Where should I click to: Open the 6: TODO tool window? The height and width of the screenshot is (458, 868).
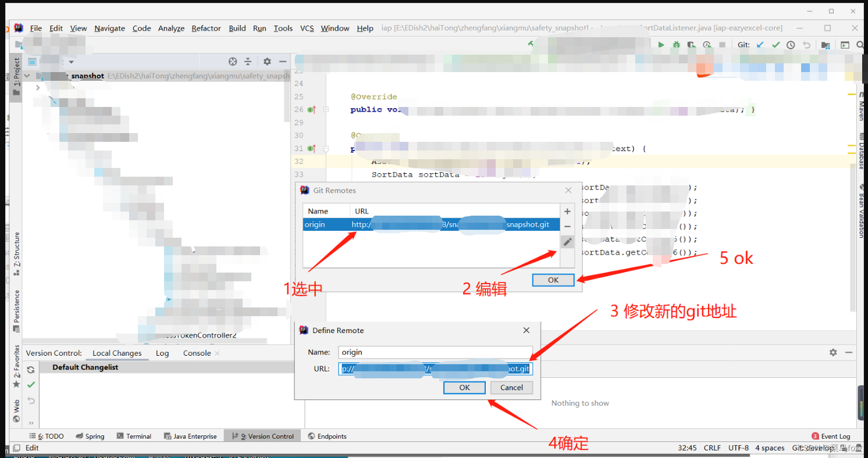pos(47,436)
